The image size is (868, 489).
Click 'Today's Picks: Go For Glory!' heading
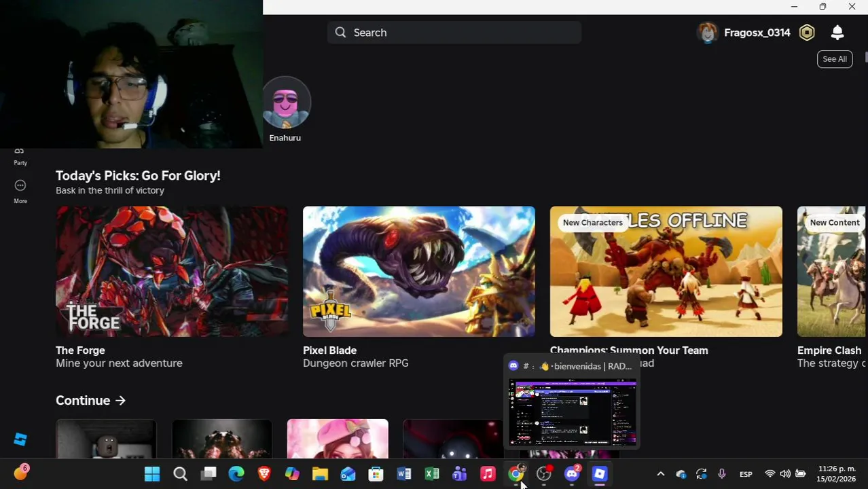coord(138,176)
